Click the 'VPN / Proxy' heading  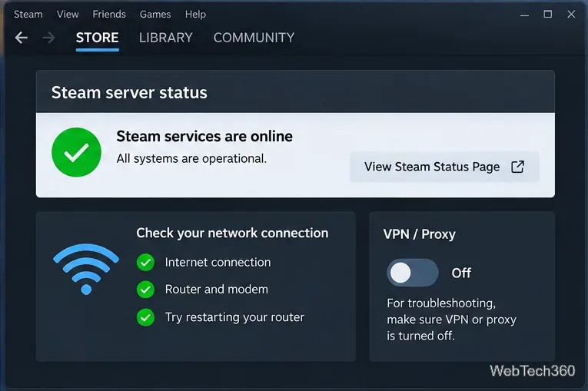(419, 234)
